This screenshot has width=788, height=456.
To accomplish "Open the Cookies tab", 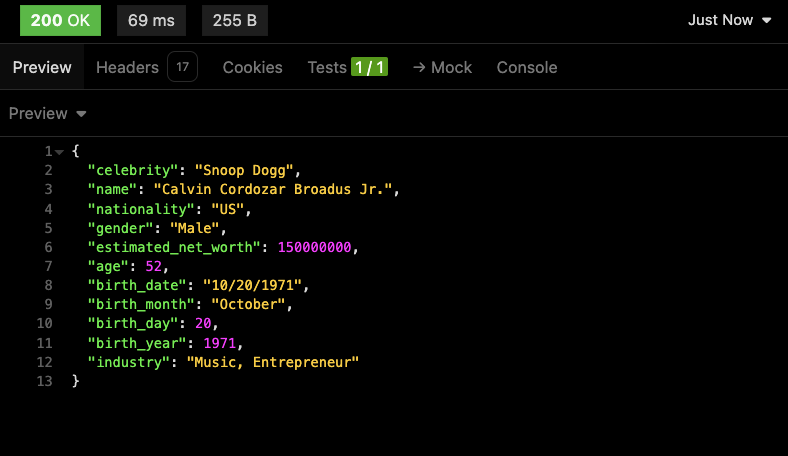I will [253, 67].
